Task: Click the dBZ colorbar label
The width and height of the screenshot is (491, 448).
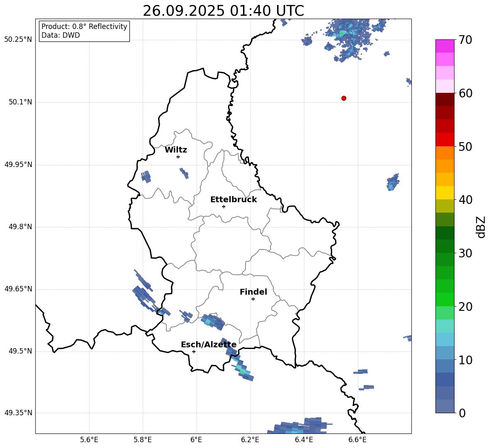Action: click(x=481, y=227)
